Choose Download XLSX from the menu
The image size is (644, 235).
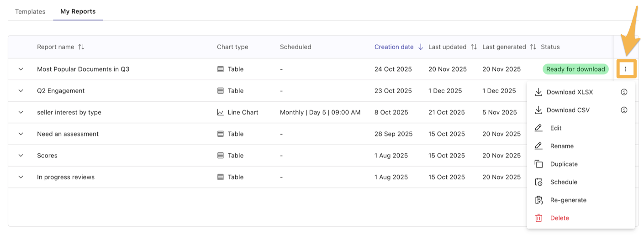click(x=570, y=92)
